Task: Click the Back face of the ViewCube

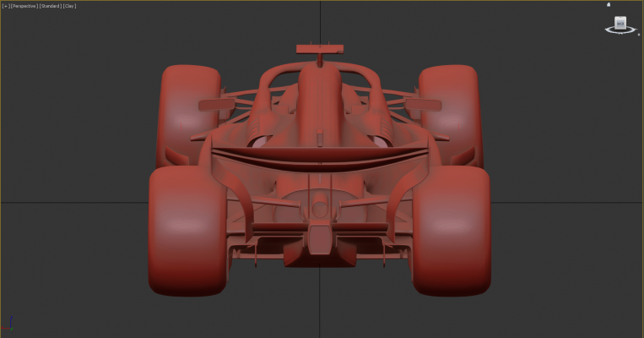Action: [x=620, y=23]
